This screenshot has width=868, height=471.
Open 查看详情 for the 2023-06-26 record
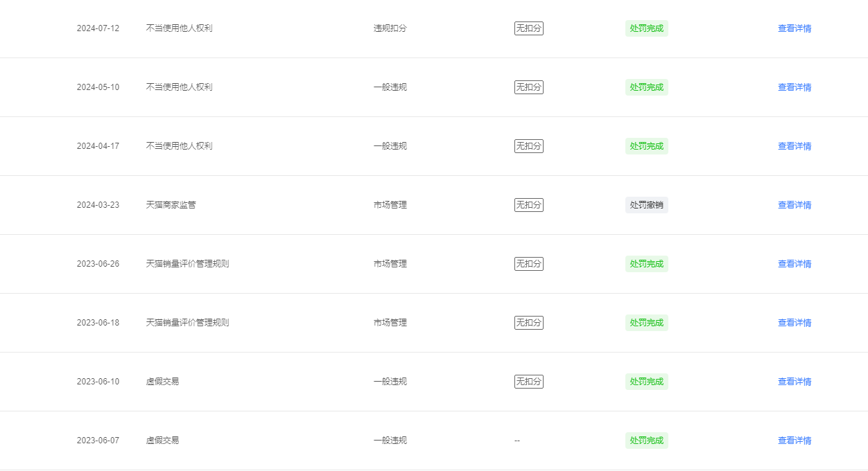tap(795, 264)
